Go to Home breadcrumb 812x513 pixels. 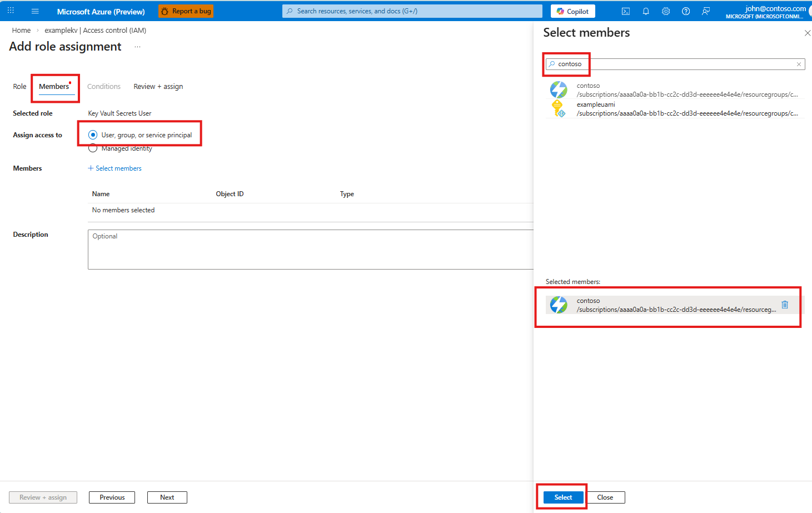[21, 31]
